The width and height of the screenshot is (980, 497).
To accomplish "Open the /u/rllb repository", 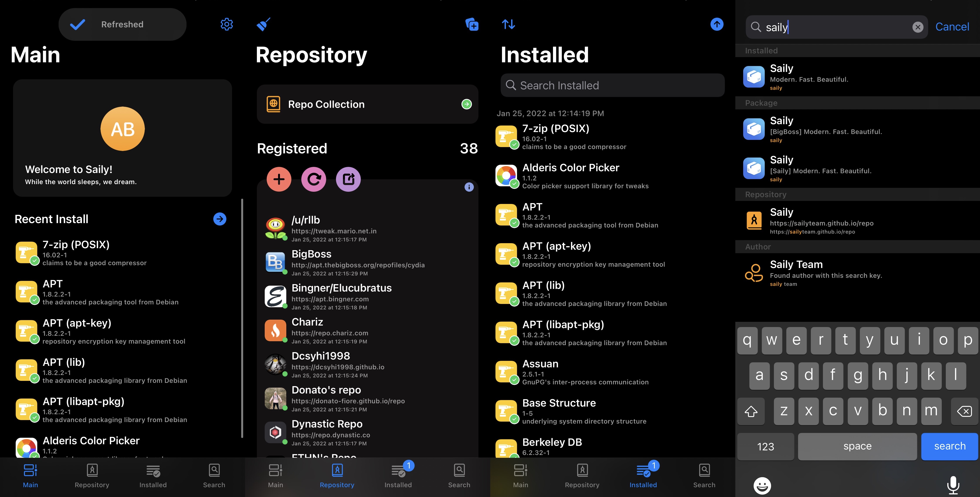I will pyautogui.click(x=367, y=229).
